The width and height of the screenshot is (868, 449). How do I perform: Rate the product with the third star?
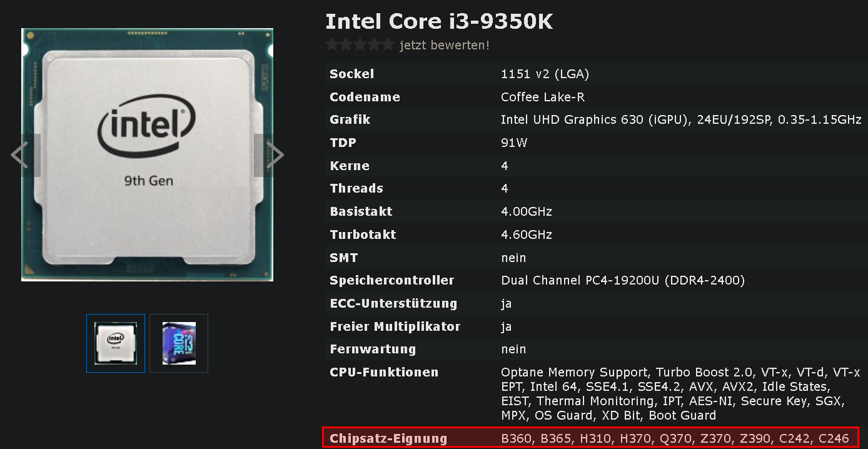[360, 45]
